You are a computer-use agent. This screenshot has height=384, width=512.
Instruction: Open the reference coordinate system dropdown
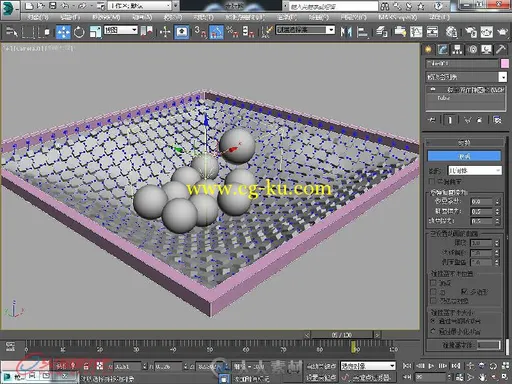121,30
